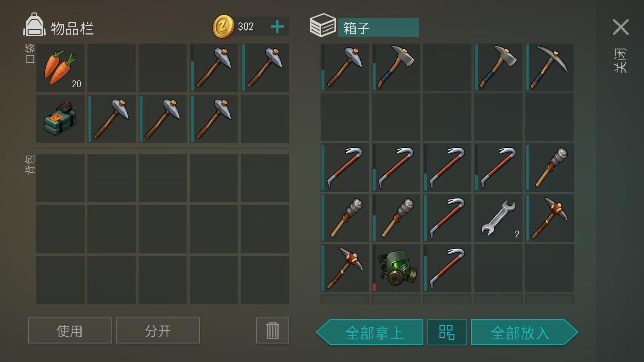Select the carrots stack in pocket
Screen dimensions: 644x362
60,67
